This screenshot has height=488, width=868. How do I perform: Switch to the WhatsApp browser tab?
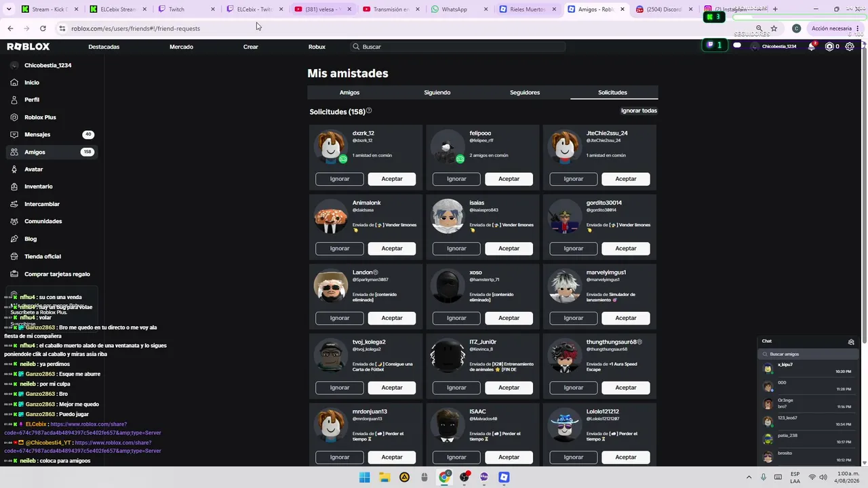point(459,9)
